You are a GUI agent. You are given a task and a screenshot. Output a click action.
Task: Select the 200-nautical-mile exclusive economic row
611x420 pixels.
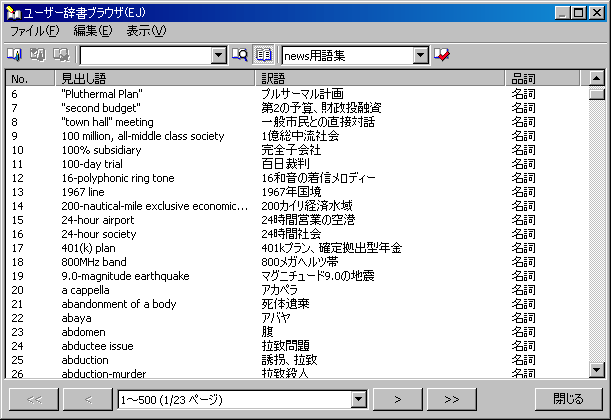pos(297,206)
